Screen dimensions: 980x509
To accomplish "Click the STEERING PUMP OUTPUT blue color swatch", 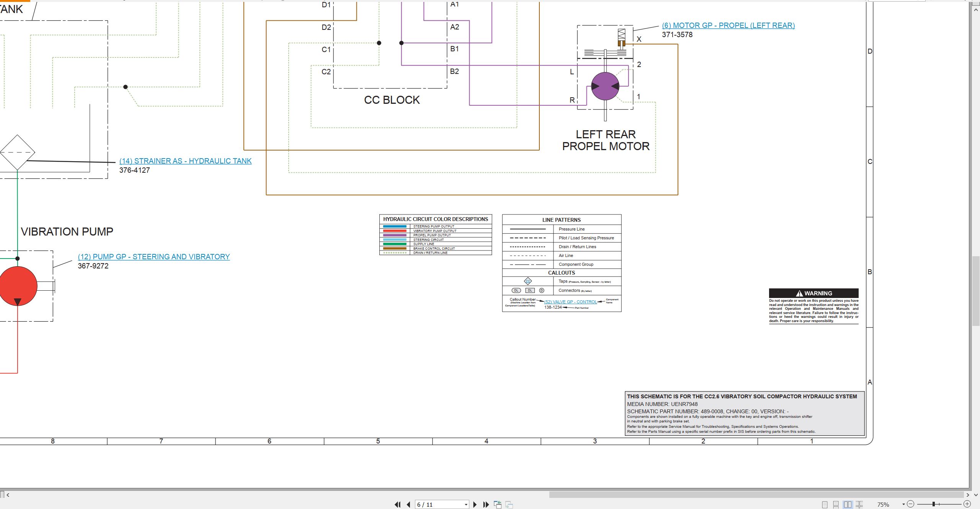I will pyautogui.click(x=395, y=226).
